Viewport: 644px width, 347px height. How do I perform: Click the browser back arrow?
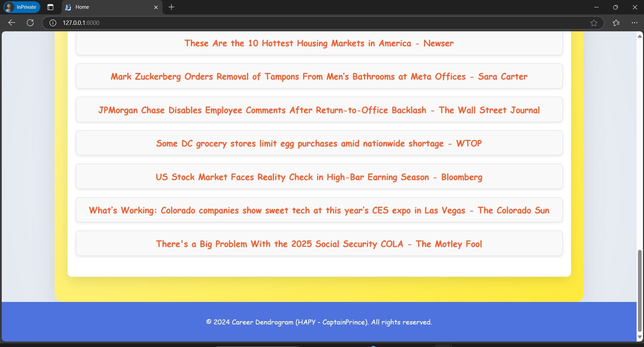click(12, 23)
